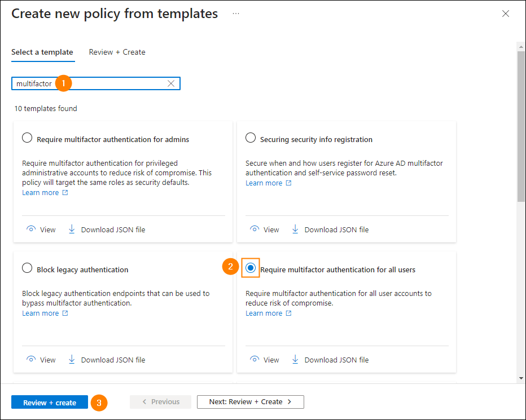Open Learn more link for all users MFA template

[x=264, y=313]
